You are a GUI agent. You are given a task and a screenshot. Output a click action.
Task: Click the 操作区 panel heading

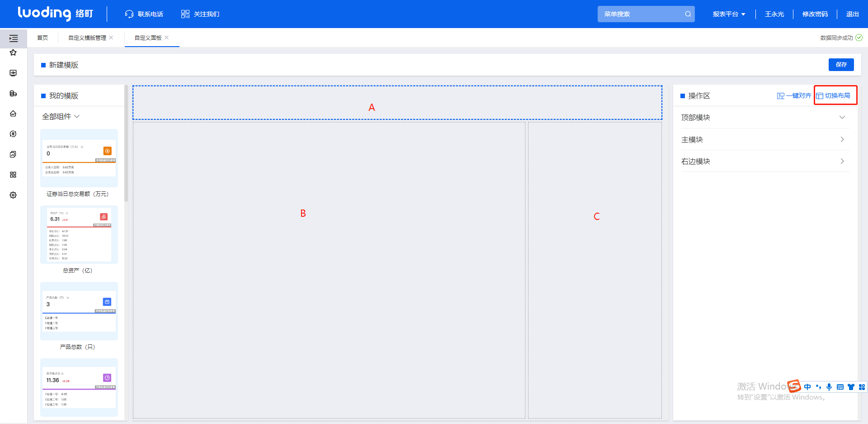(x=699, y=96)
